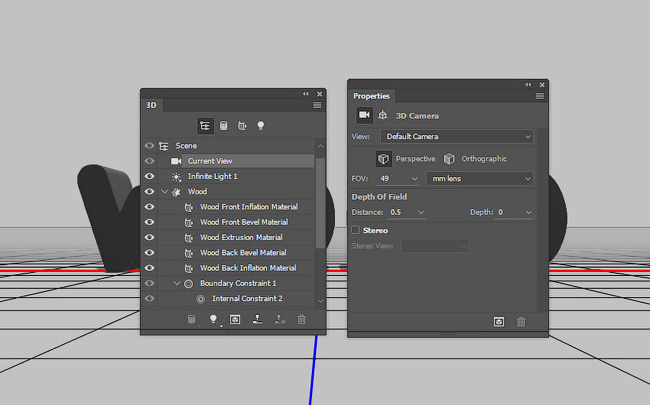650x405 pixels.
Task: Select the Scene row label
Action: [x=186, y=146]
